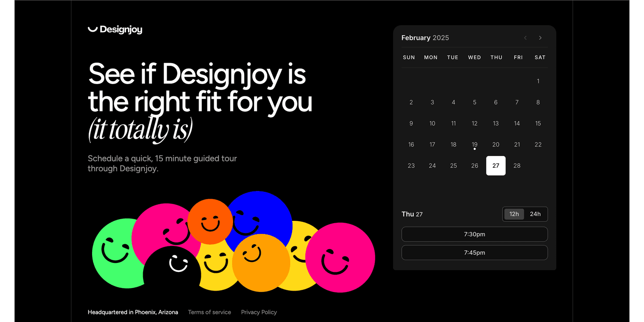This screenshot has height=322, width=644.
Task: Select February 22 on calendar
Action: (x=538, y=145)
